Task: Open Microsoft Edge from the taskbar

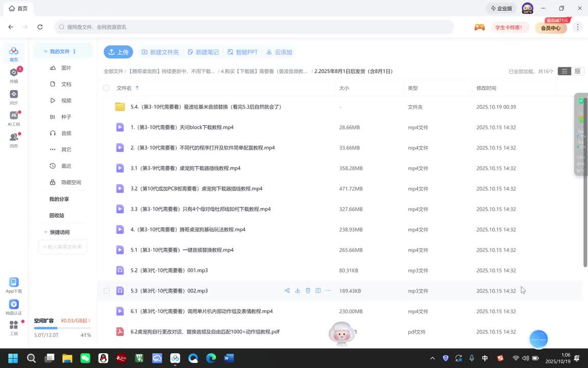Action: tap(211, 358)
